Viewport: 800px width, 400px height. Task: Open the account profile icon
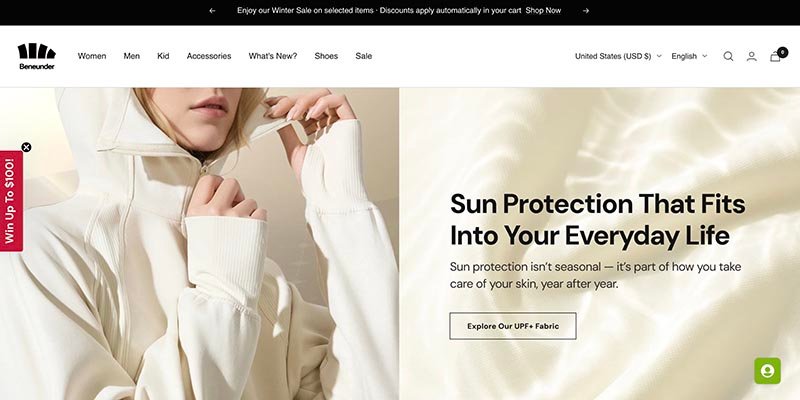(752, 56)
